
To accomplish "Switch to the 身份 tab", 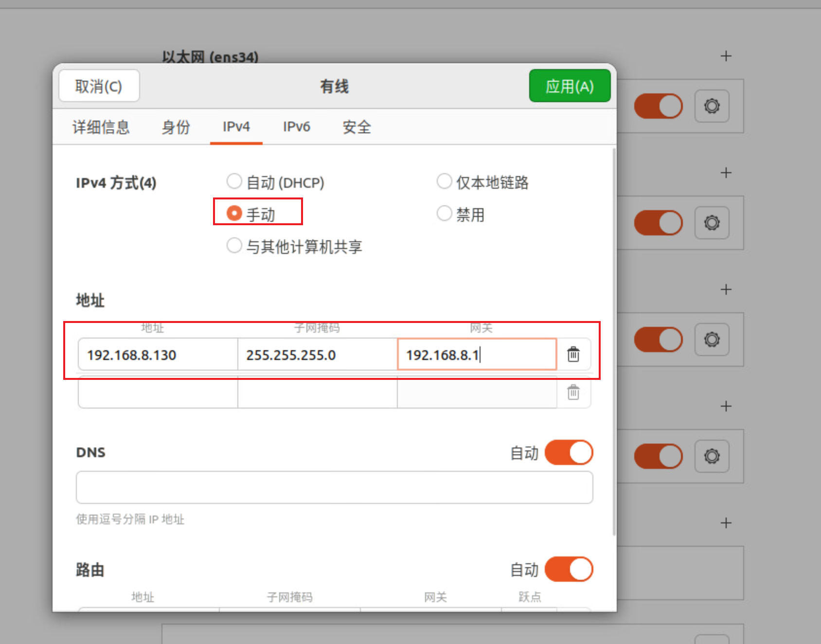I will [x=176, y=127].
